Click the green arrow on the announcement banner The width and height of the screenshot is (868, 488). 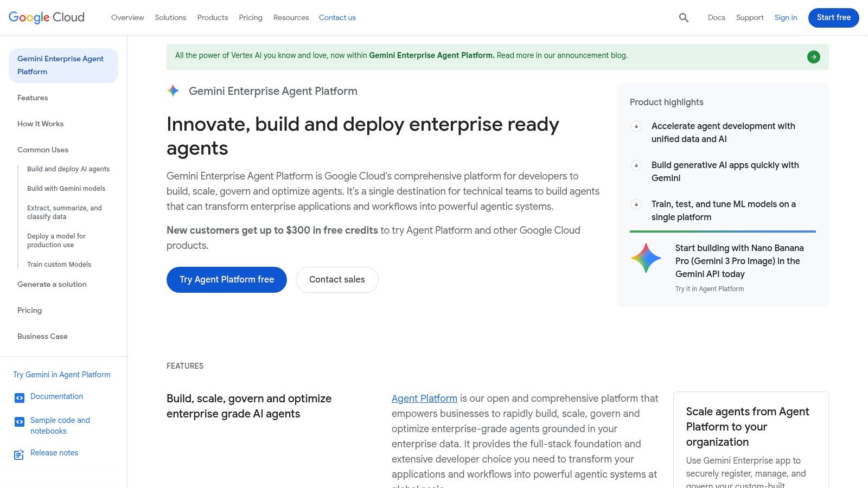(x=813, y=56)
